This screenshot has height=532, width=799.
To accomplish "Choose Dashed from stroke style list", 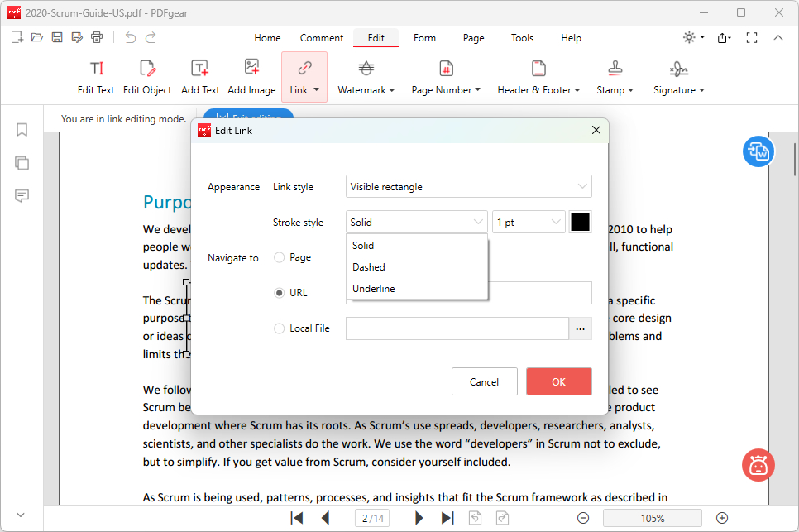I will point(369,267).
